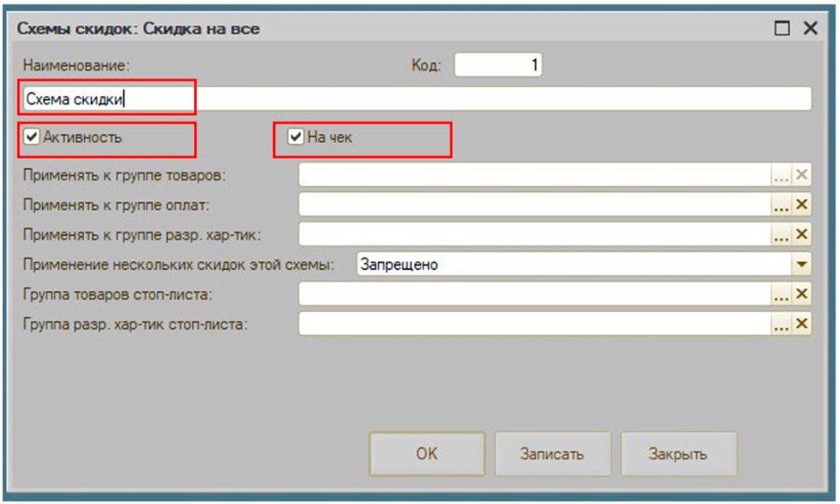Clear the Применять к группе разр. хар-тик field

[802, 234]
